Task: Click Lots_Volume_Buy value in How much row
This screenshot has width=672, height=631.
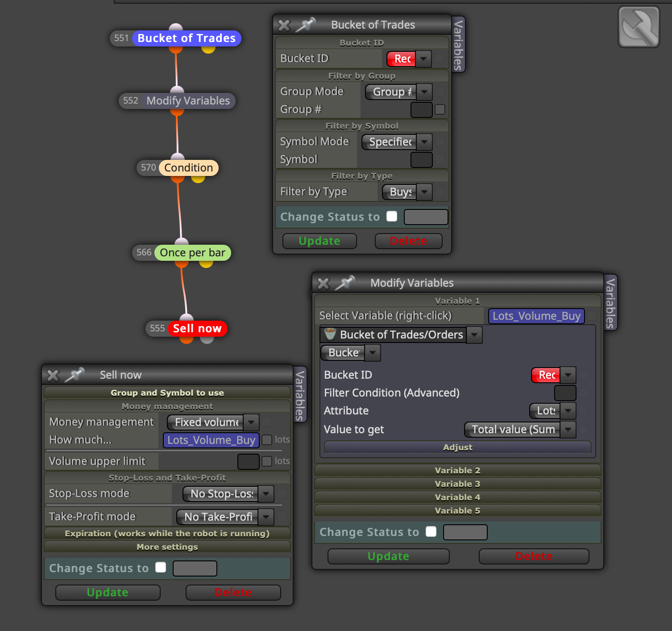Action: (212, 440)
